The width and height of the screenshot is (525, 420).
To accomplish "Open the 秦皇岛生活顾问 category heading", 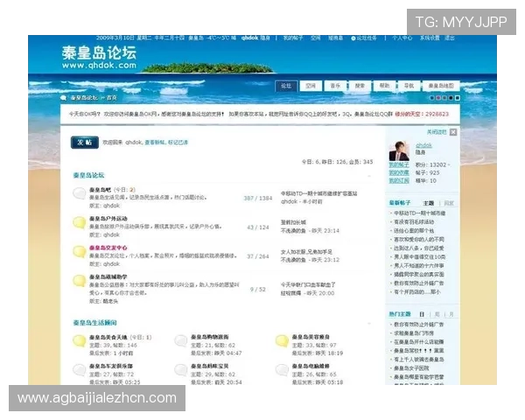I will click(95, 323).
